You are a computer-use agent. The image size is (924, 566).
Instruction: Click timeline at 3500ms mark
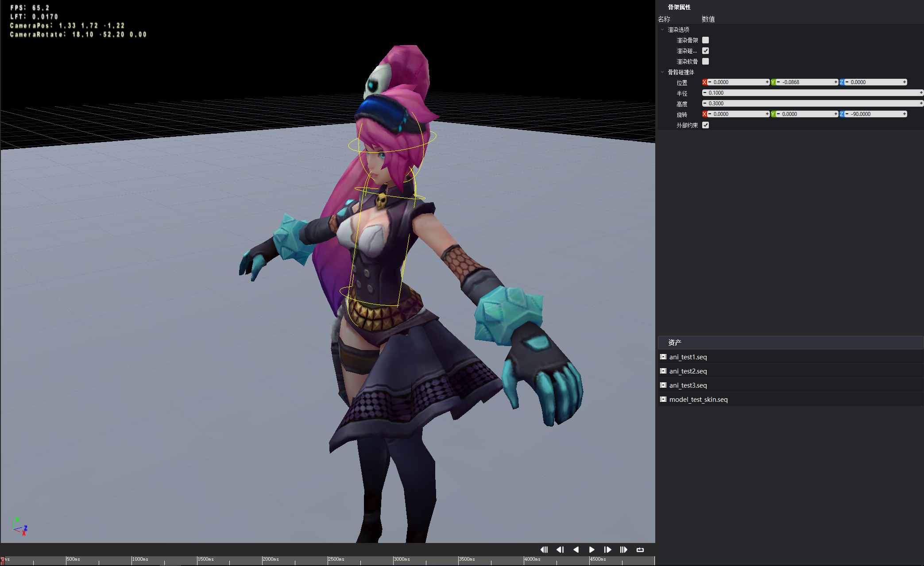click(x=459, y=560)
